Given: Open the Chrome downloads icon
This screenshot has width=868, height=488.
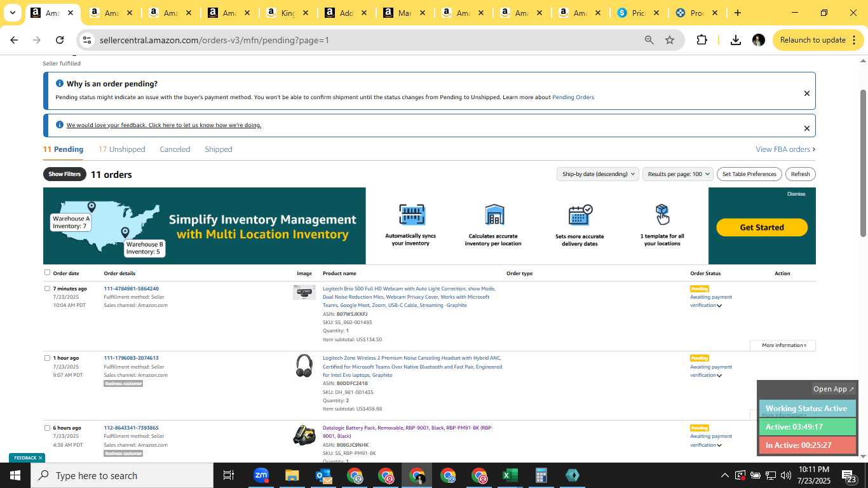Looking at the screenshot, I should 736,40.
